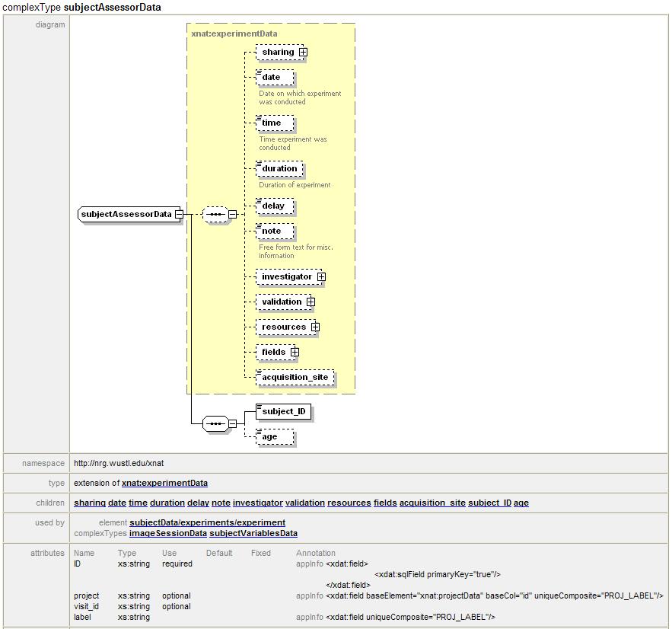Select the acquisition_site element box
Image resolution: width=672 pixels, height=629 pixels.
[x=295, y=378]
